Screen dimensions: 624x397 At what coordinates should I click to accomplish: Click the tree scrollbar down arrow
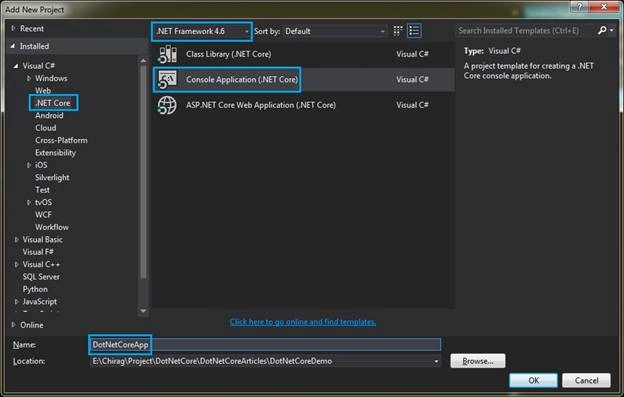coord(143,311)
